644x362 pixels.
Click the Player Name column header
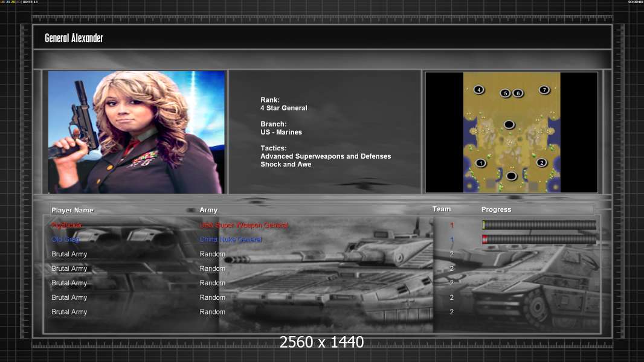pos(72,211)
